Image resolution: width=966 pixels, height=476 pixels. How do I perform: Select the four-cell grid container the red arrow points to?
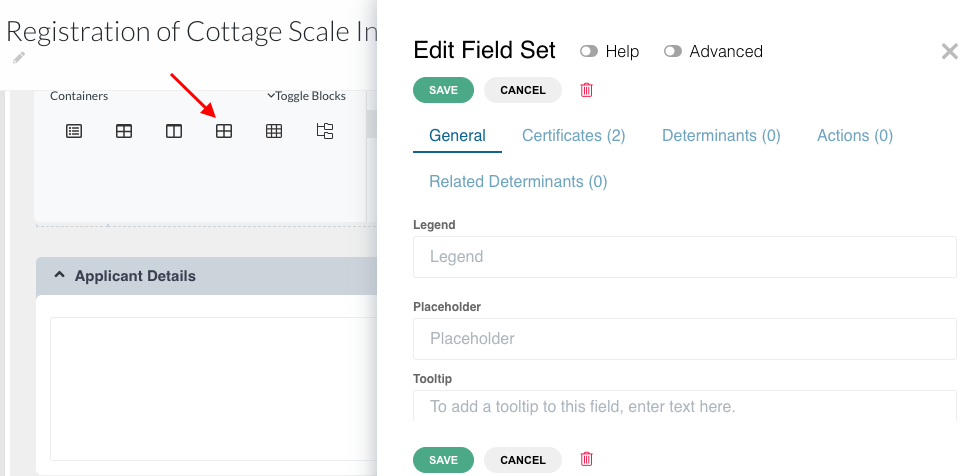(x=224, y=131)
